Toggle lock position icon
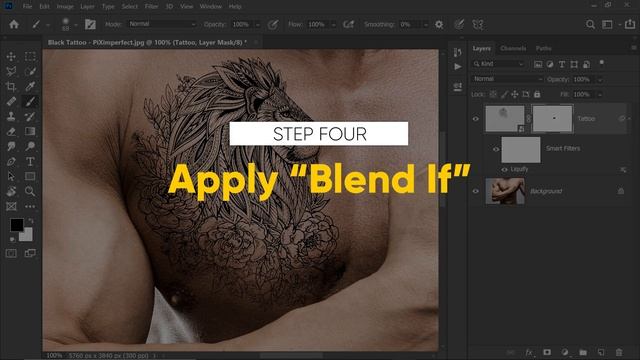 click(515, 94)
